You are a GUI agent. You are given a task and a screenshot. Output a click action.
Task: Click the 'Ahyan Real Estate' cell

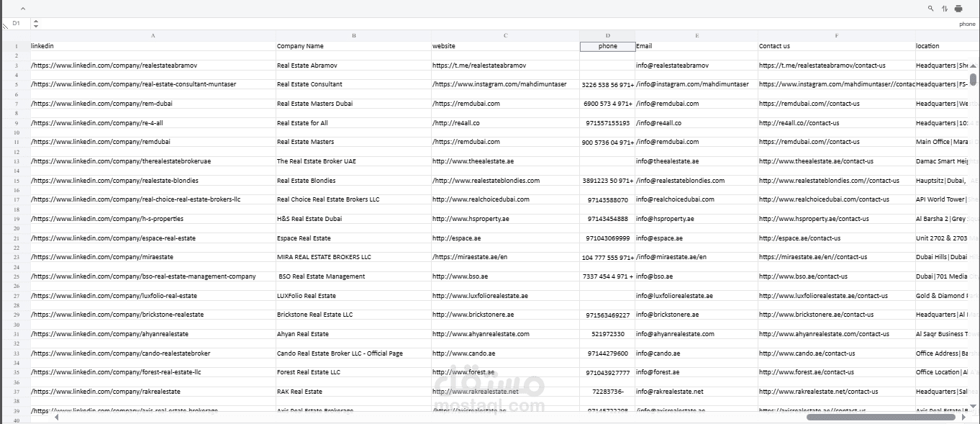point(354,334)
